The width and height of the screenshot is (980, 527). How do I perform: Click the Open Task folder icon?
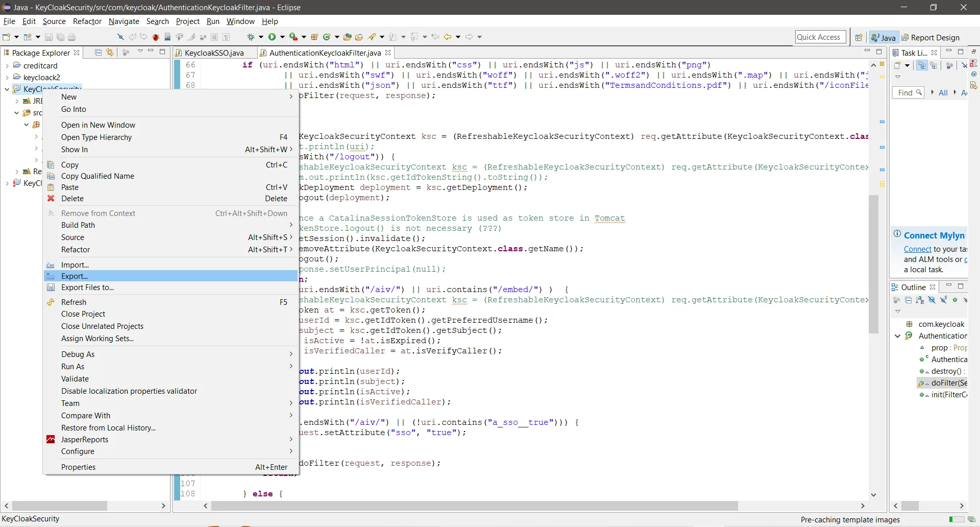click(x=359, y=37)
